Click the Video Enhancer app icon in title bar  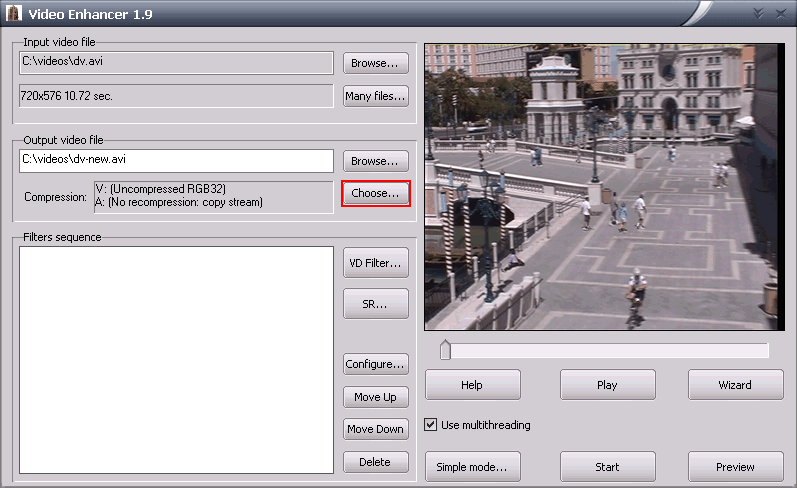pos(14,13)
